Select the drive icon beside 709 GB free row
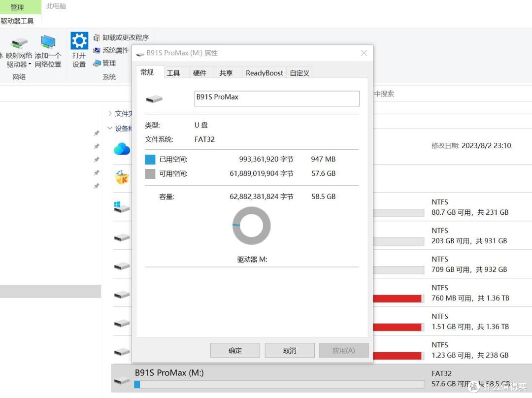Image resolution: width=532 pixels, height=398 pixels. pos(122,265)
